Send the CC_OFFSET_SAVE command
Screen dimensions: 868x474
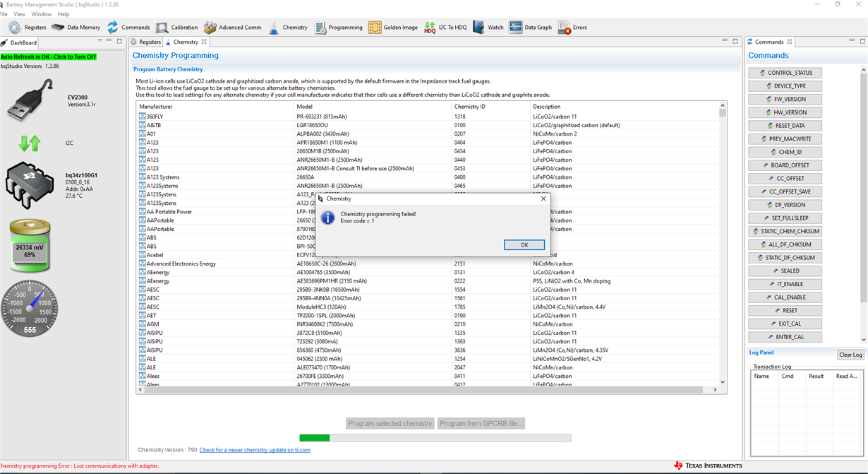coord(785,191)
